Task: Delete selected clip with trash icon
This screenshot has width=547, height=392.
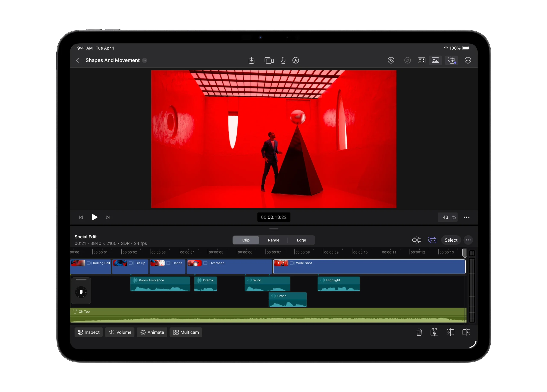Action: coord(419,332)
